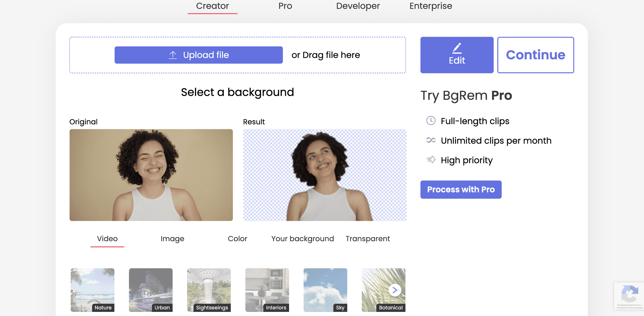Open the Enterprise tab

[430, 6]
